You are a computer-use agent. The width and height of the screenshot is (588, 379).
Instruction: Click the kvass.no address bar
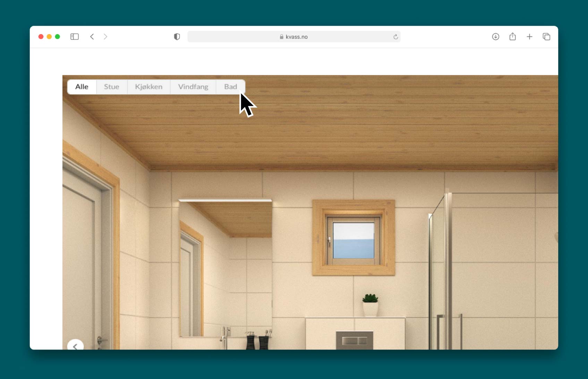click(293, 37)
